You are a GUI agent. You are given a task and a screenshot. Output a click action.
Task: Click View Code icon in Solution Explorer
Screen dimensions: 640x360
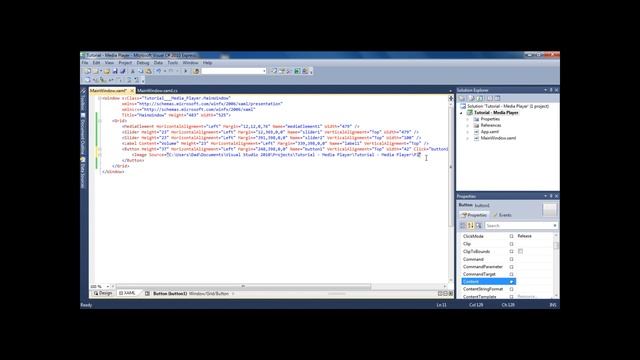(489, 98)
